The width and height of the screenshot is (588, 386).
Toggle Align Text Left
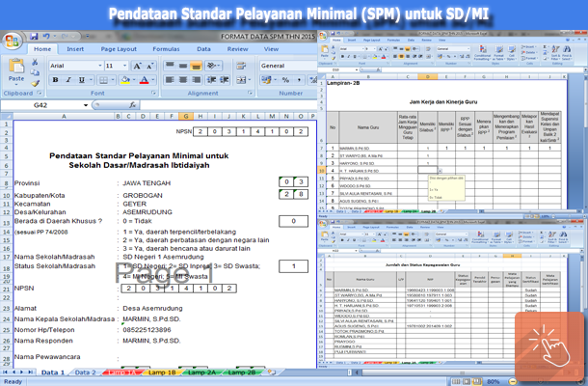click(x=170, y=80)
